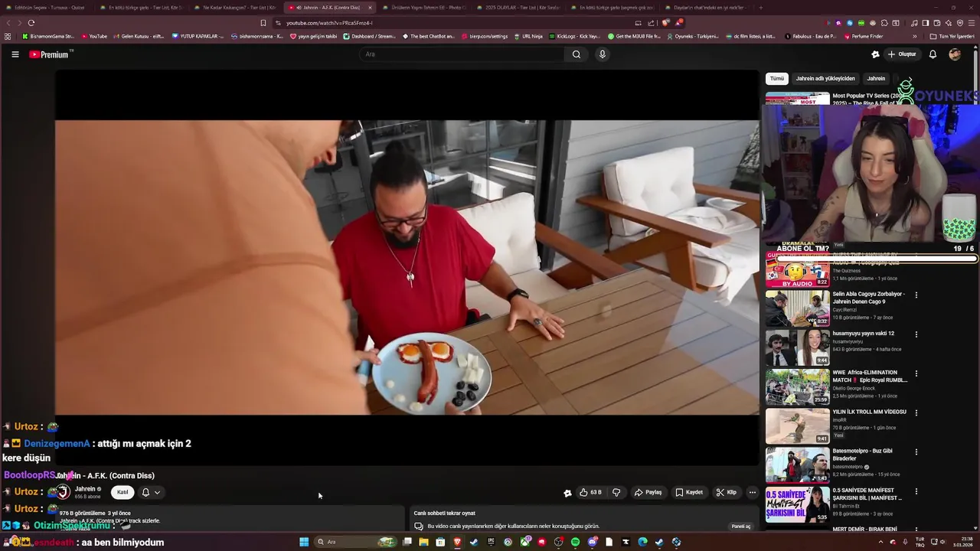Screen dimensions: 980x551
Task: Start voice search with microphone icon
Action: click(x=603, y=54)
